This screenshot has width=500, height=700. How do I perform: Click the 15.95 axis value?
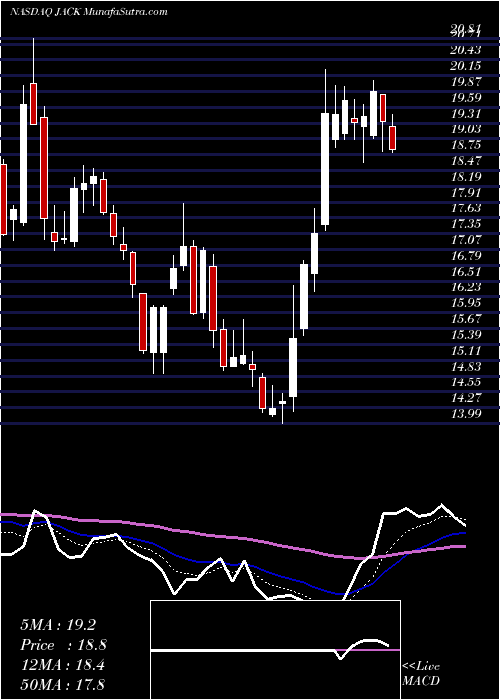(465, 304)
